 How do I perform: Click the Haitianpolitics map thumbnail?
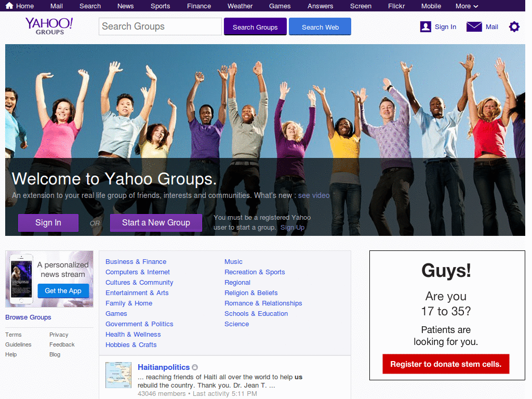coord(118,375)
